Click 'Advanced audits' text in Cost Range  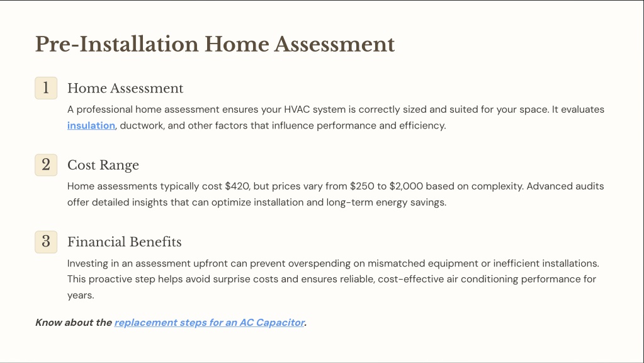(565, 187)
